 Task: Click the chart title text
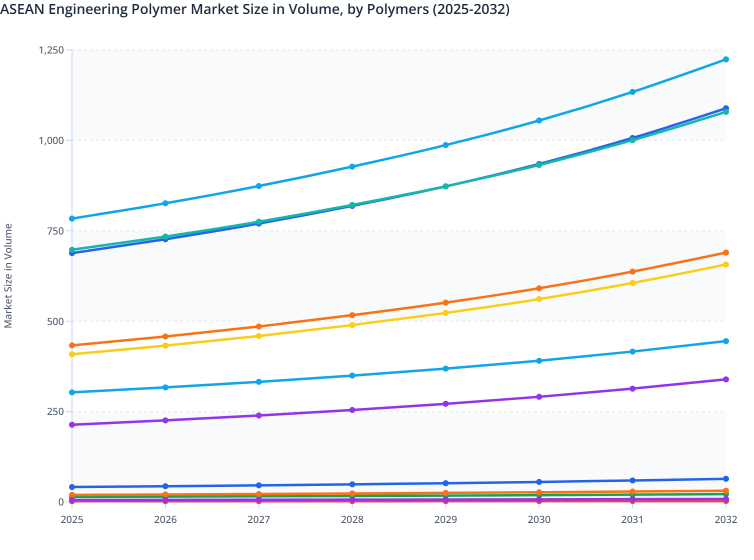tap(255, 9)
